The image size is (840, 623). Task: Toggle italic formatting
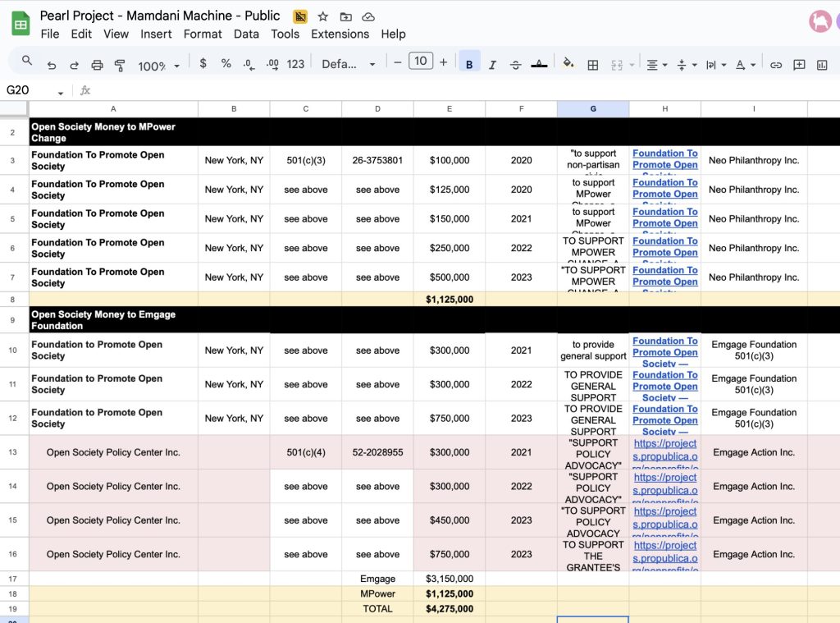(x=492, y=65)
